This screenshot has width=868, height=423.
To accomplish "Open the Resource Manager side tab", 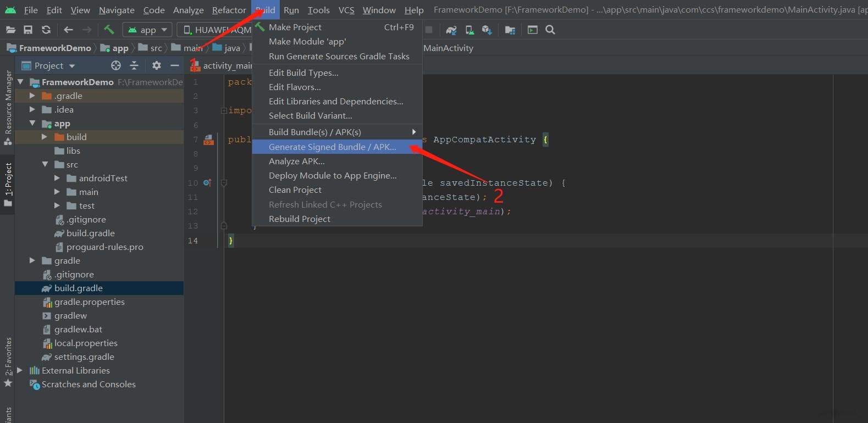I will pyautogui.click(x=8, y=108).
